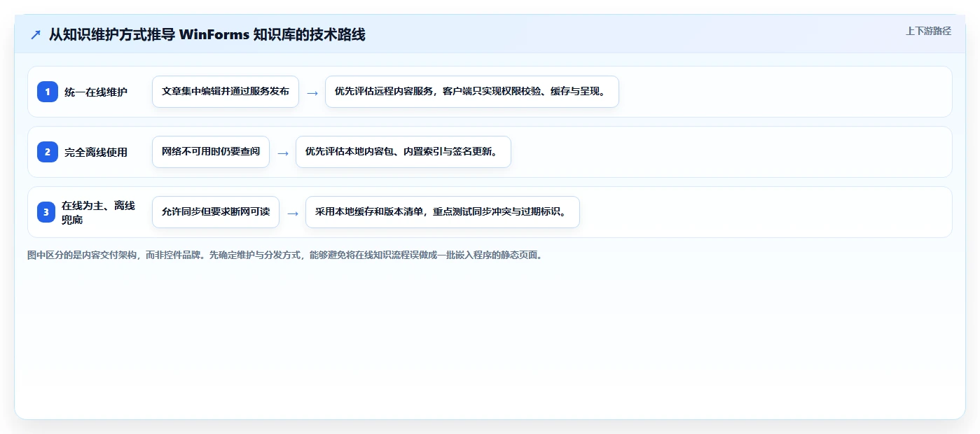Click the 网络不可用时仍要查阅 box
The height and width of the screenshot is (434, 980).
click(211, 152)
